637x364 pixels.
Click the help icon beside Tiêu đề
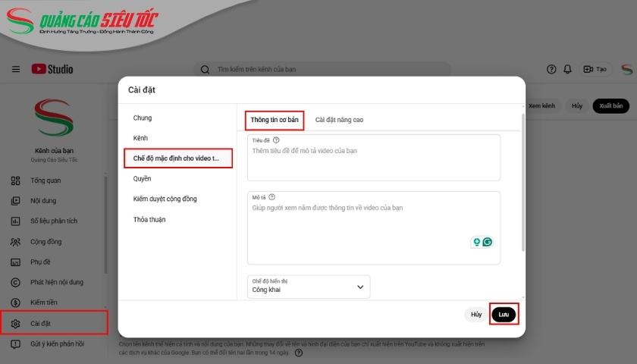pyautogui.click(x=276, y=140)
